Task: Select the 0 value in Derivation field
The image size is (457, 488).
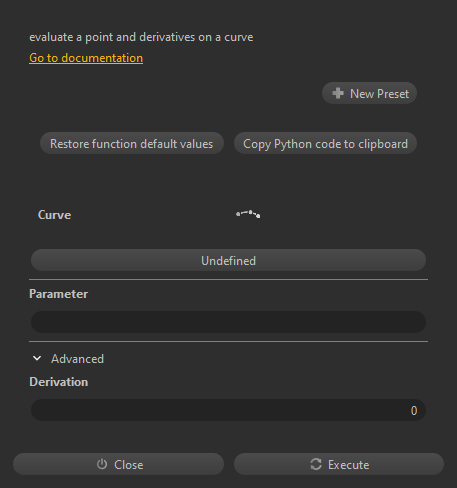Action: 414,410
